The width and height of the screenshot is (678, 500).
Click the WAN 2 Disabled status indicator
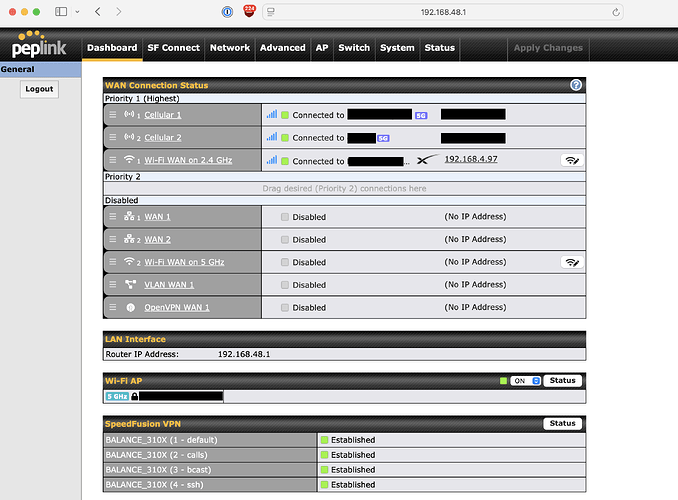285,239
